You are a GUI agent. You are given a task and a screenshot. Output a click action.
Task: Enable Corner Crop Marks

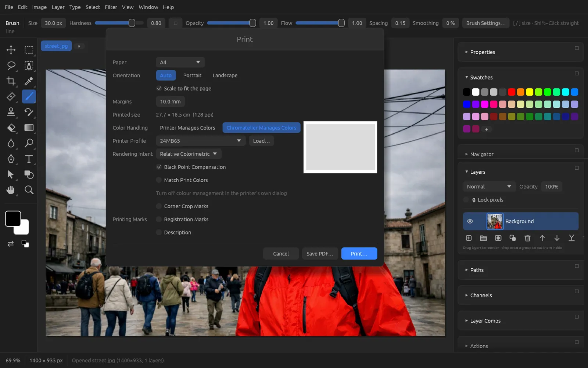(x=159, y=206)
